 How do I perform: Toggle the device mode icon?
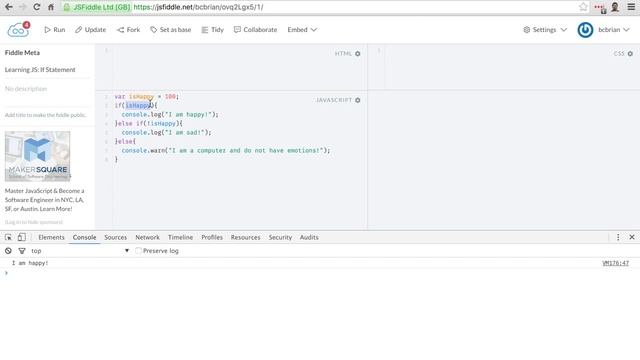coord(22,237)
